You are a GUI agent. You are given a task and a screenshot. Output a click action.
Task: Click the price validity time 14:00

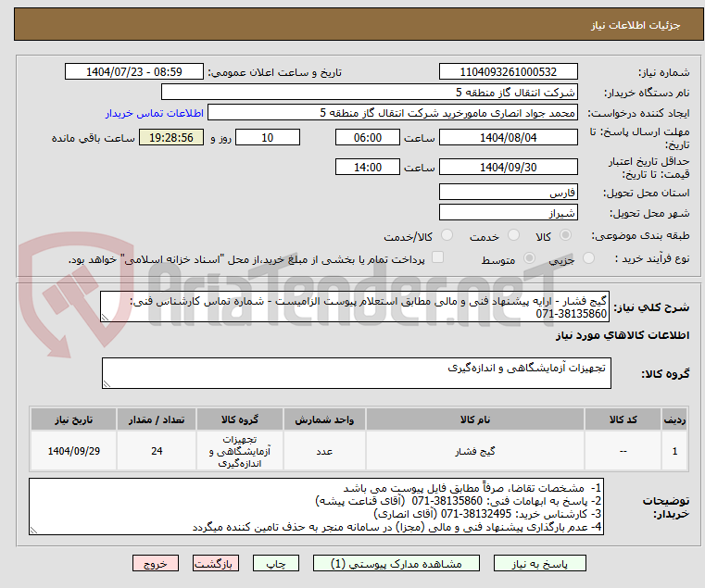(368, 168)
